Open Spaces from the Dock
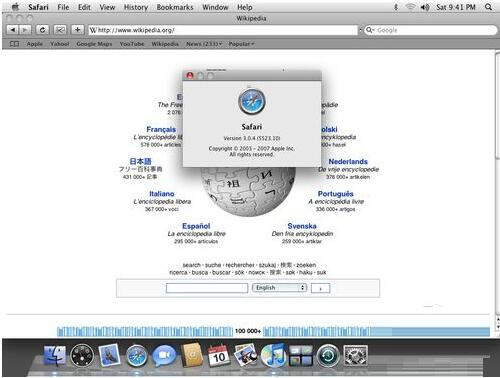This screenshot has height=378, width=500. pos(300,355)
